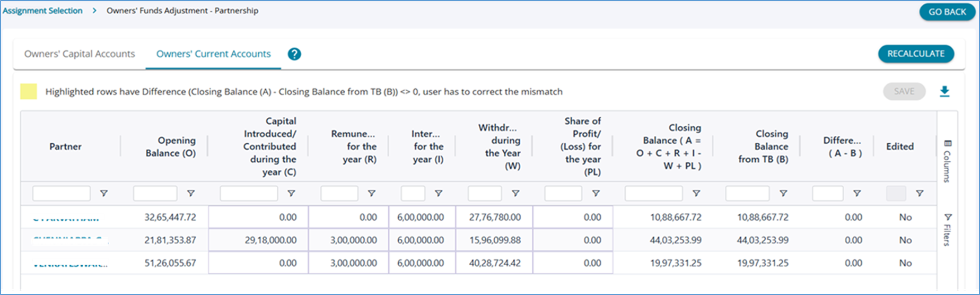Select the Owners' Current Accounts tab
Viewport: 980px width, 295px height.
pyautogui.click(x=213, y=54)
